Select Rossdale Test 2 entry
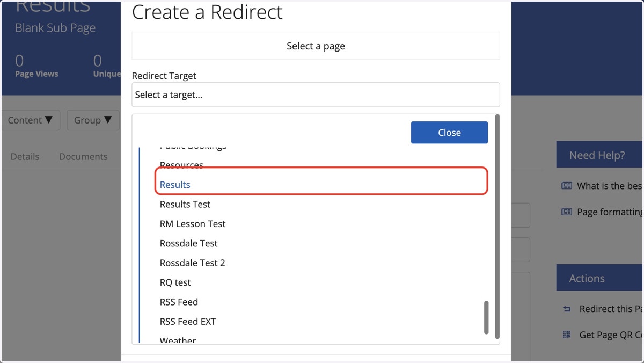Screen dimensions: 644x363 (193, 263)
